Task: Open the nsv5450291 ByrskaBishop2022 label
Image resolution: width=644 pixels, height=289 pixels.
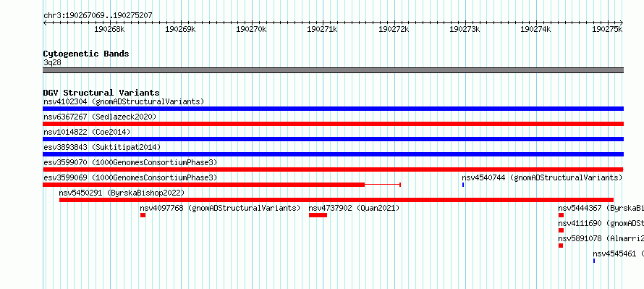Action: (122, 193)
